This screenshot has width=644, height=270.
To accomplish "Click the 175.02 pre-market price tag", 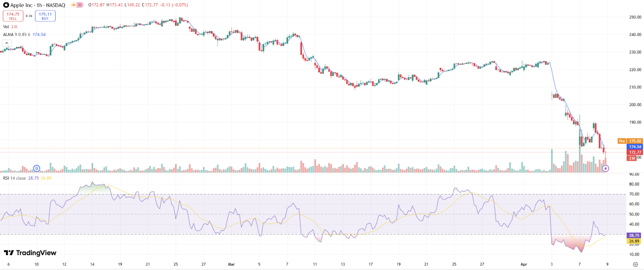I will (635, 141).
